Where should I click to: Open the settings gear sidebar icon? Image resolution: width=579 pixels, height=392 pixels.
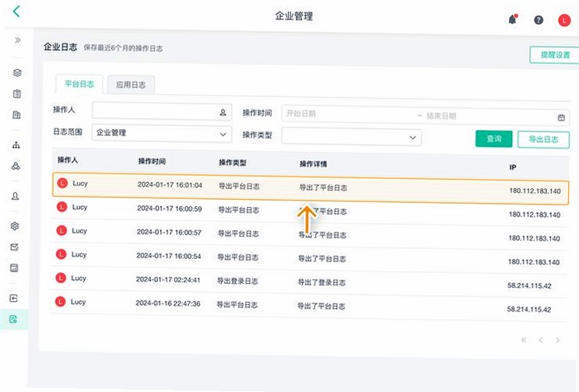click(x=15, y=226)
